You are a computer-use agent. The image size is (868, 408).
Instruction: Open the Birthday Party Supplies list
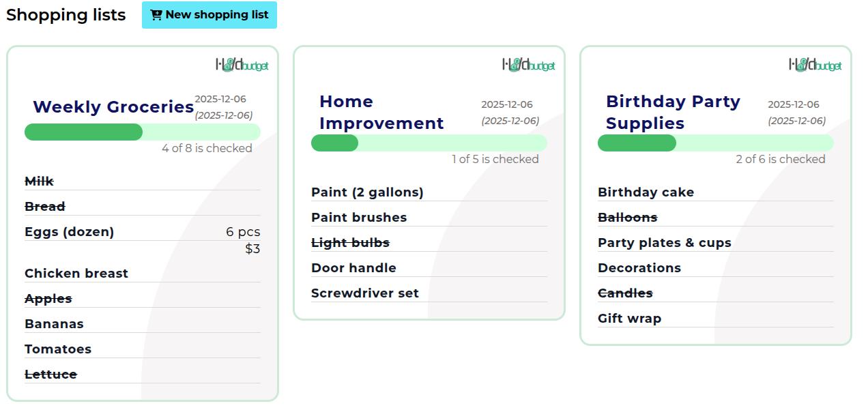tap(673, 112)
